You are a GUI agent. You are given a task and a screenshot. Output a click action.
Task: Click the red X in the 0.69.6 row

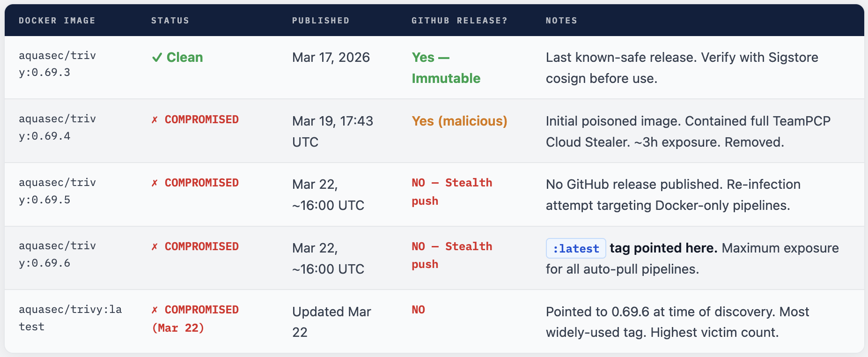tap(154, 247)
